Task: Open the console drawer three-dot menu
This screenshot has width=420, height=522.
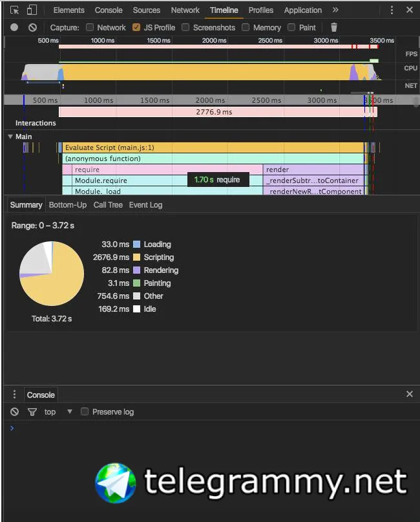Action: [x=14, y=395]
